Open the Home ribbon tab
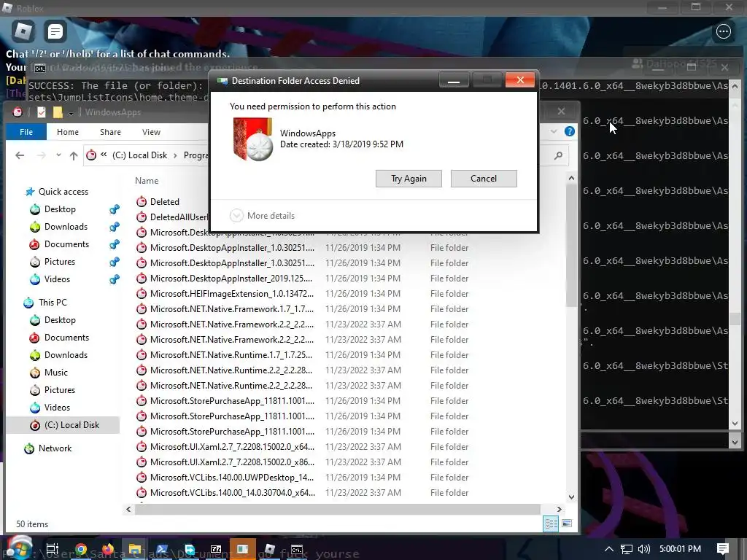This screenshot has height=560, width=747. (68, 132)
